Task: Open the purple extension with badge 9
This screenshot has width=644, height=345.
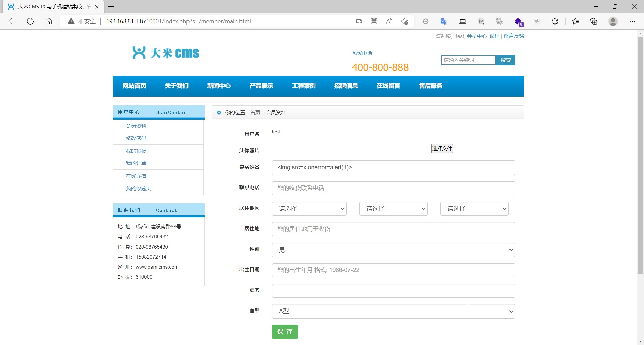Action: (519, 22)
